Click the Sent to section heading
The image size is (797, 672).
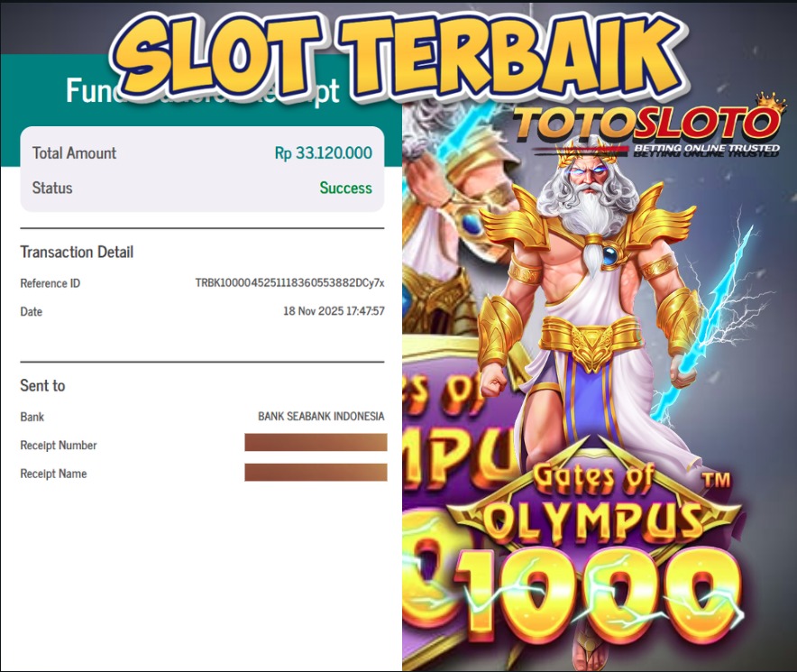pos(42,385)
